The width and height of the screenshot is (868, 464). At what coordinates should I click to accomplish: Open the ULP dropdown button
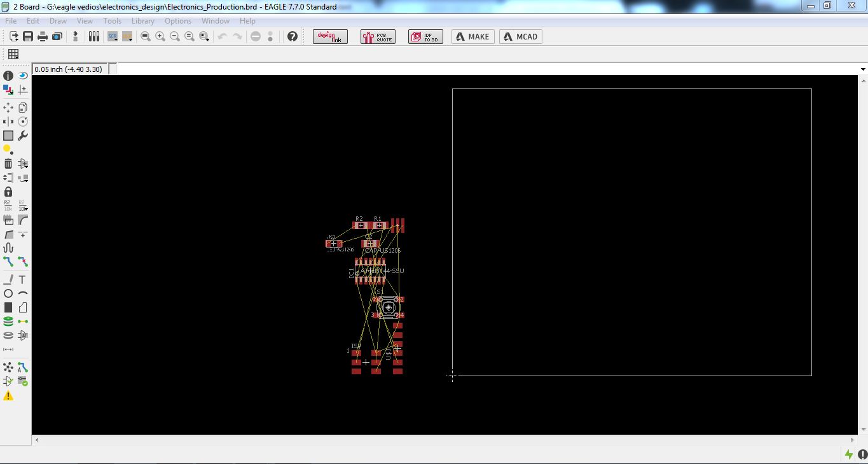(127, 36)
